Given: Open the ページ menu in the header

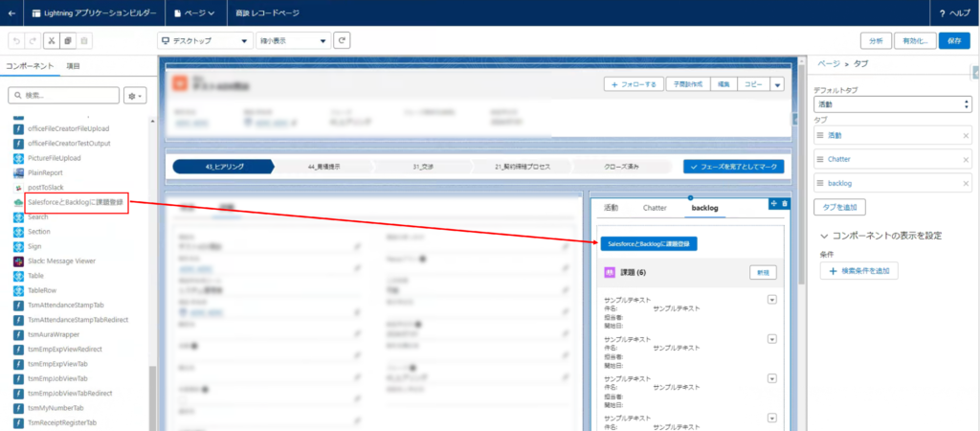Looking at the screenshot, I should (194, 13).
